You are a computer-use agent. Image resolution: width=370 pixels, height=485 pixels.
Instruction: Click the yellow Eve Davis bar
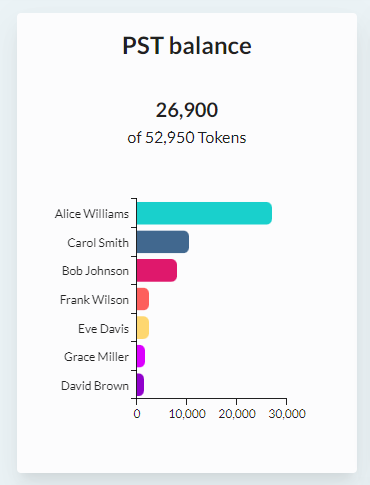click(x=143, y=328)
